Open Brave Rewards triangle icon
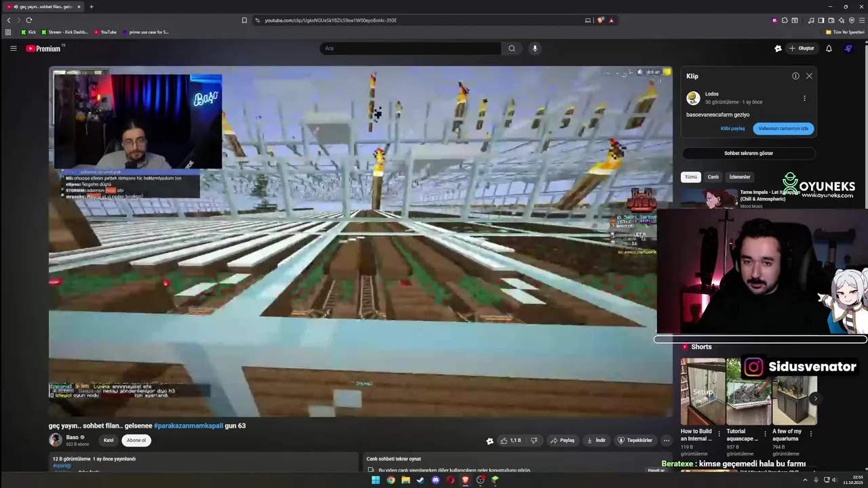Screen dimensions: 868x488 (611, 20)
